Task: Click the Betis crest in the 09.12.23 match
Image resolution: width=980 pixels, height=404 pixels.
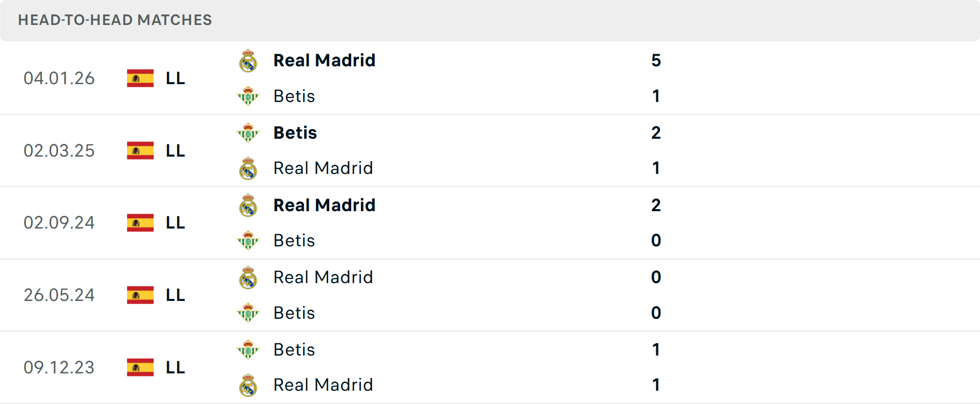Action: coord(248,349)
